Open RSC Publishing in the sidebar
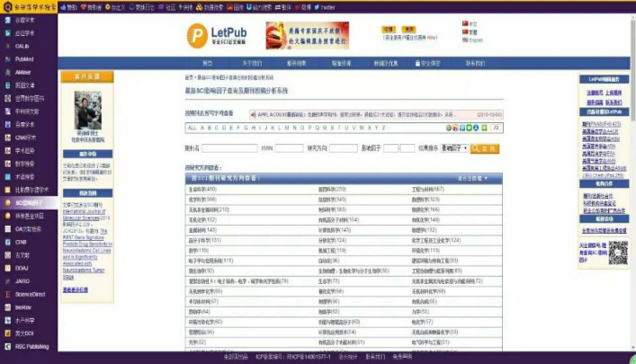Image resolution: width=636 pixels, height=364 pixels. coord(31,347)
